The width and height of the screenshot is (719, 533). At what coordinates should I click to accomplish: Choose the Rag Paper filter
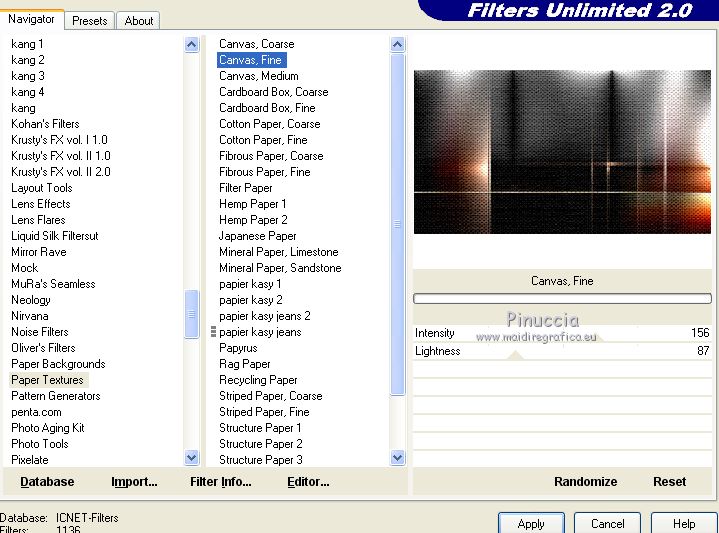coord(244,364)
